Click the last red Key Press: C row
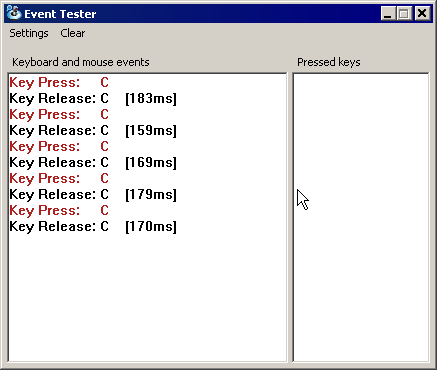437x370 pixels. click(59, 211)
